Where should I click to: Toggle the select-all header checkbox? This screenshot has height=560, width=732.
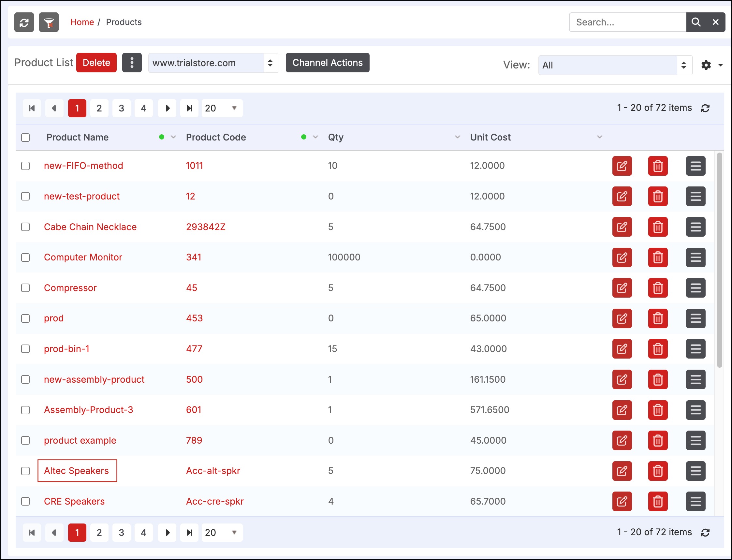pyautogui.click(x=26, y=138)
